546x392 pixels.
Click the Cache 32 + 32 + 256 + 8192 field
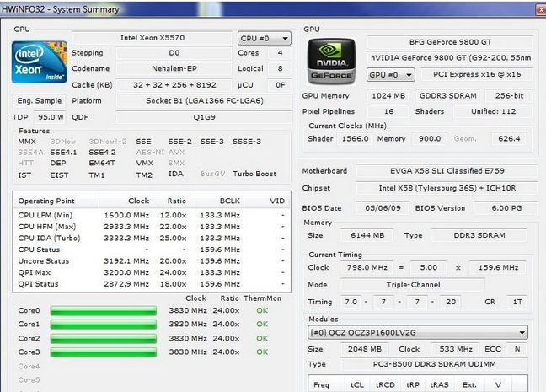[x=174, y=85]
